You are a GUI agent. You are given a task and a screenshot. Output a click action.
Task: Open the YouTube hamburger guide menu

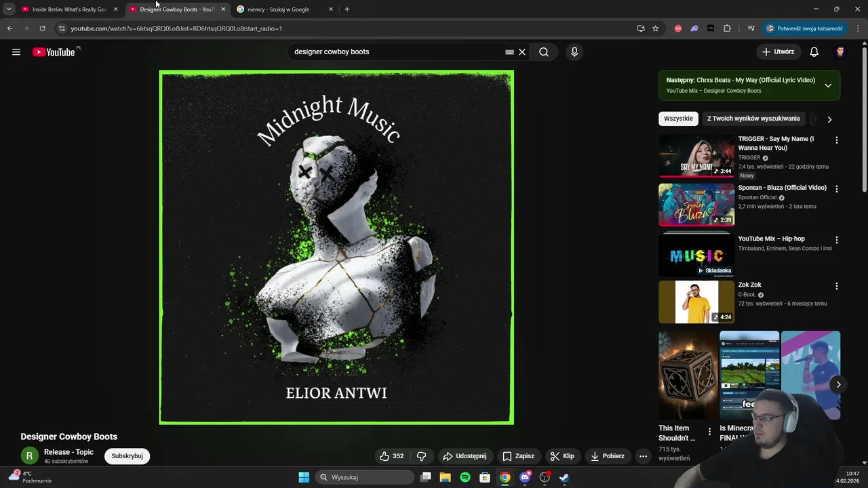16,52
